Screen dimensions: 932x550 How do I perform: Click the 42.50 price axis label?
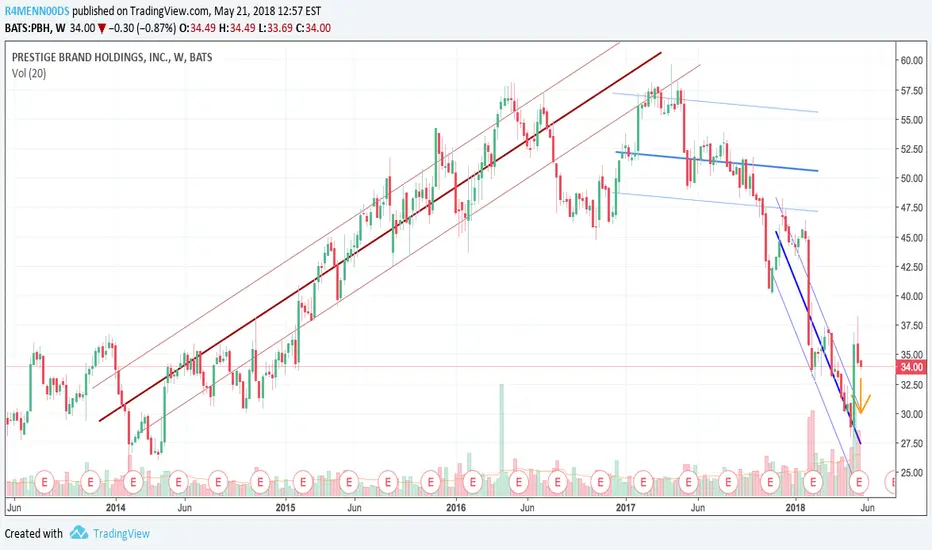point(911,267)
